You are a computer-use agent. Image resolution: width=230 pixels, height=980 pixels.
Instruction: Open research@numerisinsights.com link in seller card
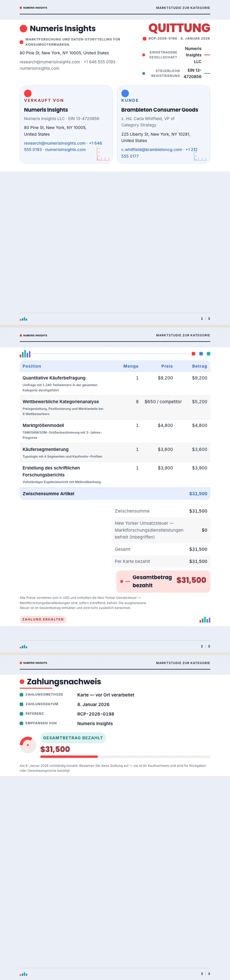pos(54,143)
